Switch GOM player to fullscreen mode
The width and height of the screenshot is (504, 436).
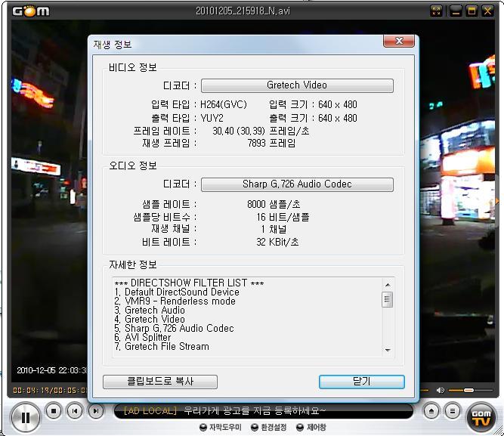[436, 11]
